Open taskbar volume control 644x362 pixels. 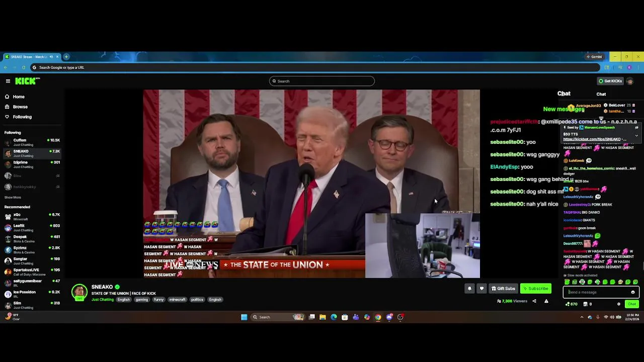612,317
